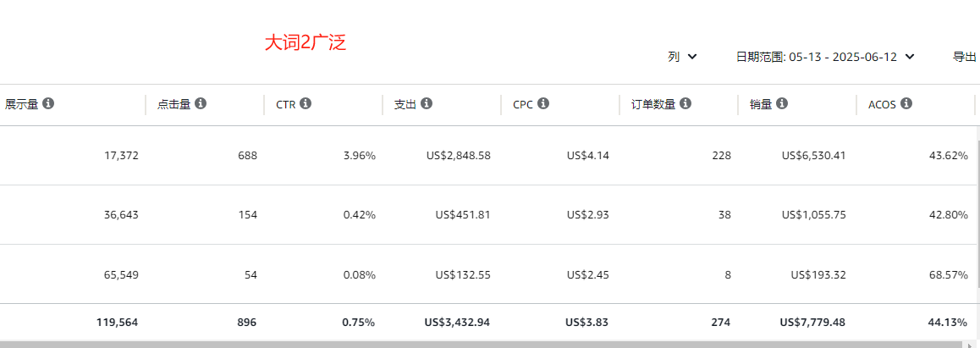
Task: Click info icon next to 展示量
Action: point(48,103)
